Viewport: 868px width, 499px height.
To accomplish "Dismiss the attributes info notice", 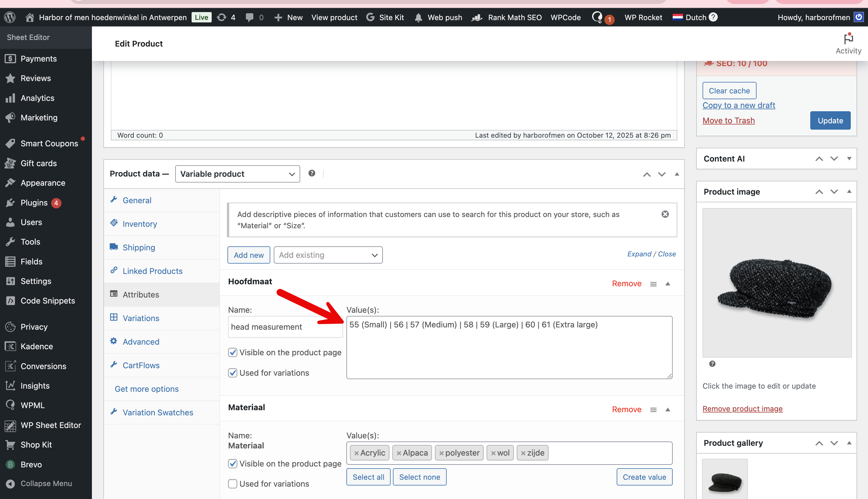I will point(665,214).
